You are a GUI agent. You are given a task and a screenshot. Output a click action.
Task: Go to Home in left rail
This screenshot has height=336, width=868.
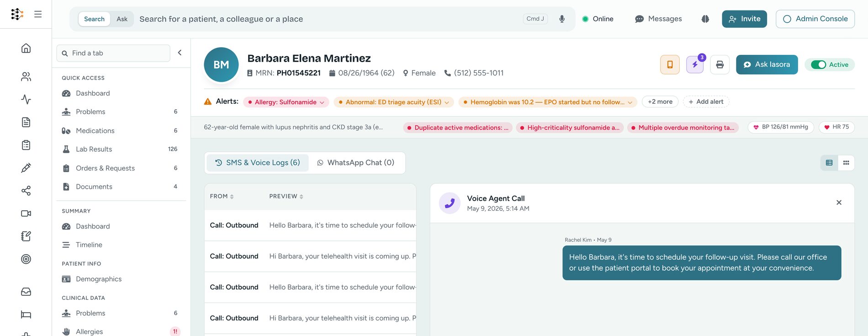click(x=26, y=48)
